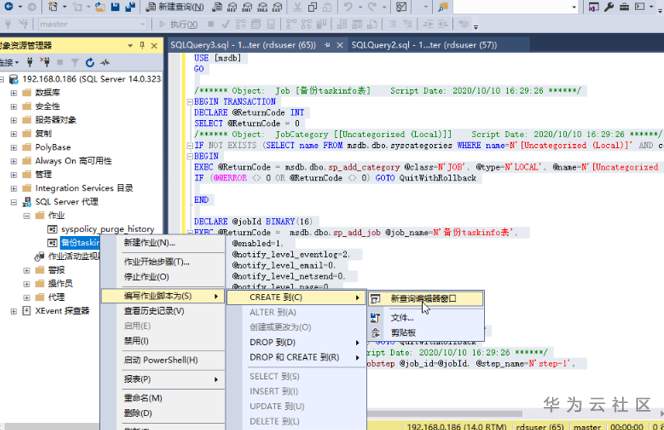Switch to SQLQuery3.sql tab
The width and height of the screenshot is (664, 430).
click(x=243, y=45)
